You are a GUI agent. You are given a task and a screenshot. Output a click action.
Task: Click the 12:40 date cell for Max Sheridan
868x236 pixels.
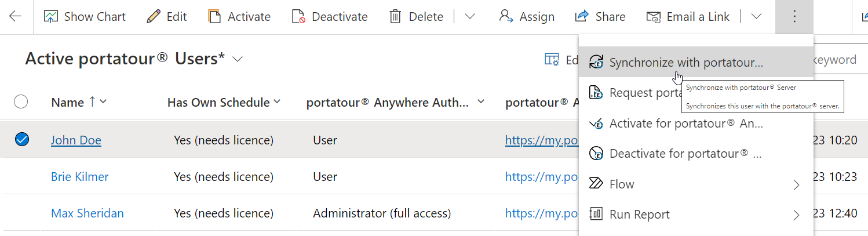click(836, 213)
